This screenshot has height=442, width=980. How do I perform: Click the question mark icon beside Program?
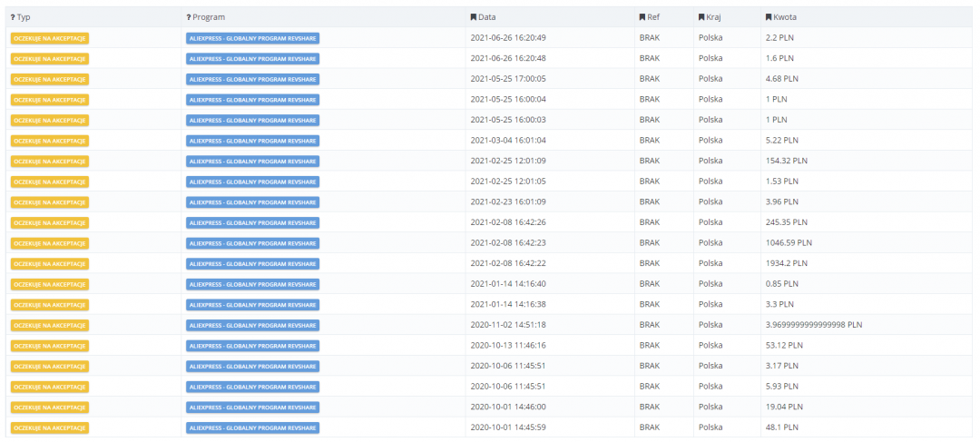(188, 17)
